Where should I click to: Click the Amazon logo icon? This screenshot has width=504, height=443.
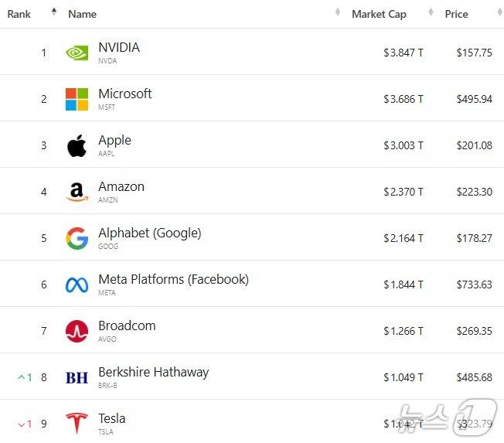coord(77,192)
